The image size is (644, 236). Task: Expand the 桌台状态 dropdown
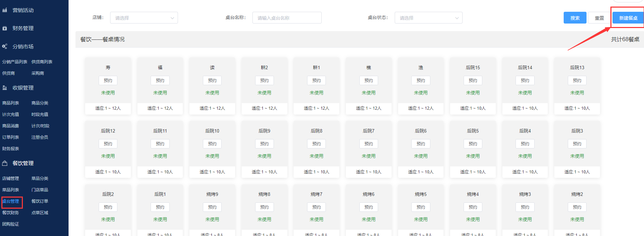click(428, 18)
